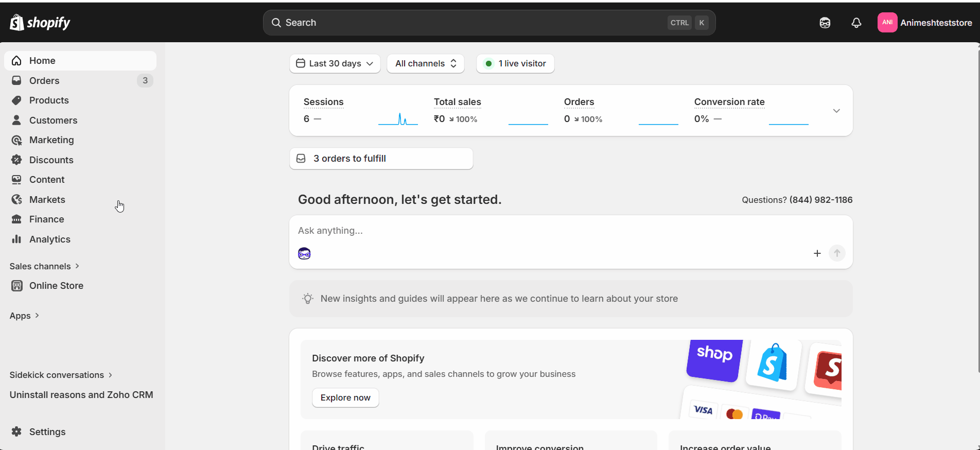Expand Sales channels section
980x450 pixels.
pos(45,266)
